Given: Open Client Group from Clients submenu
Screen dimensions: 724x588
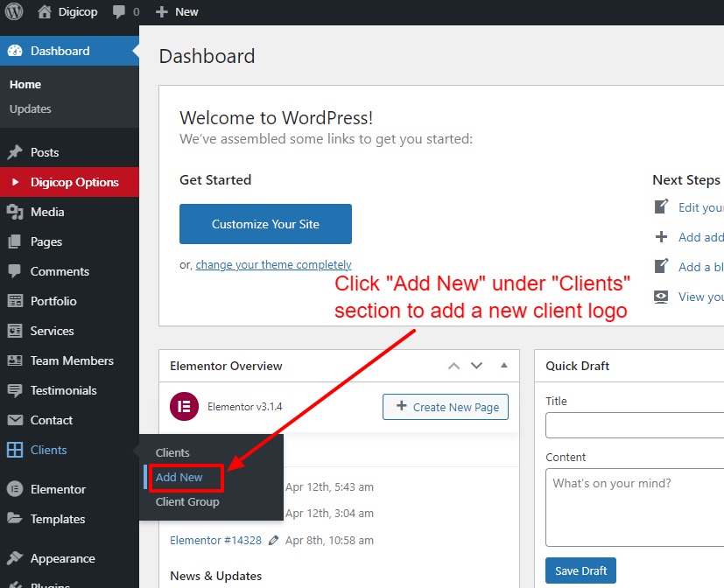Looking at the screenshot, I should (x=187, y=502).
